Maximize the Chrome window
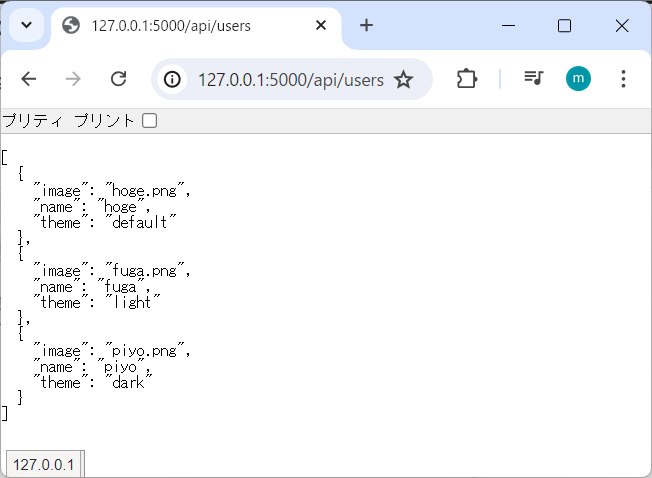The width and height of the screenshot is (652, 478). click(564, 25)
